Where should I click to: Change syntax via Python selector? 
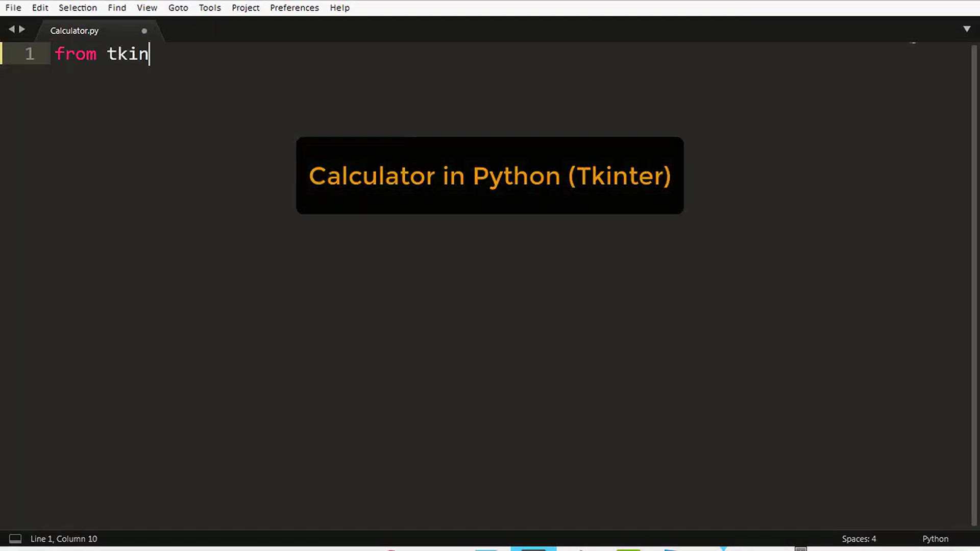[x=935, y=539]
